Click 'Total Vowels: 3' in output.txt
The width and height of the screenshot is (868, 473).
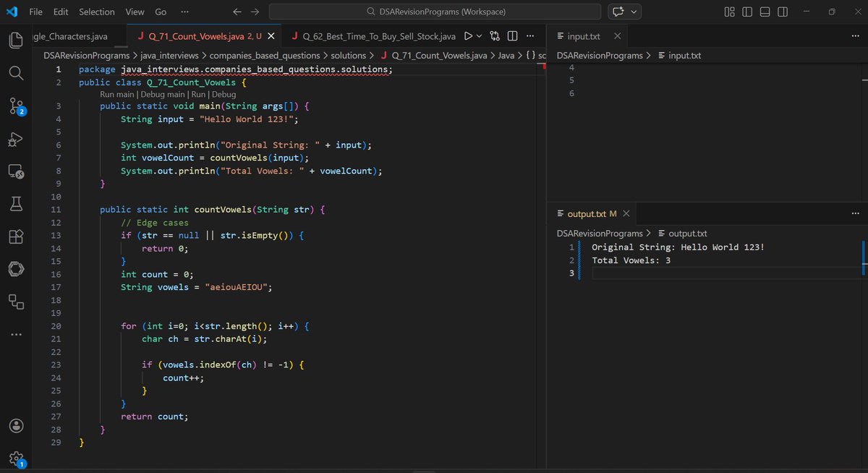click(631, 260)
